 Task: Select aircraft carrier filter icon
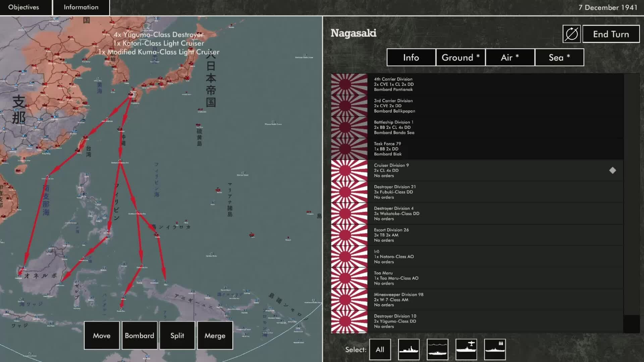[x=466, y=349]
